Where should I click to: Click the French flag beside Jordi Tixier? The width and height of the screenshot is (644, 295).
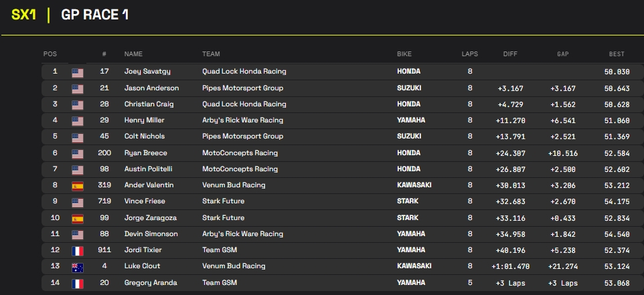(78, 250)
